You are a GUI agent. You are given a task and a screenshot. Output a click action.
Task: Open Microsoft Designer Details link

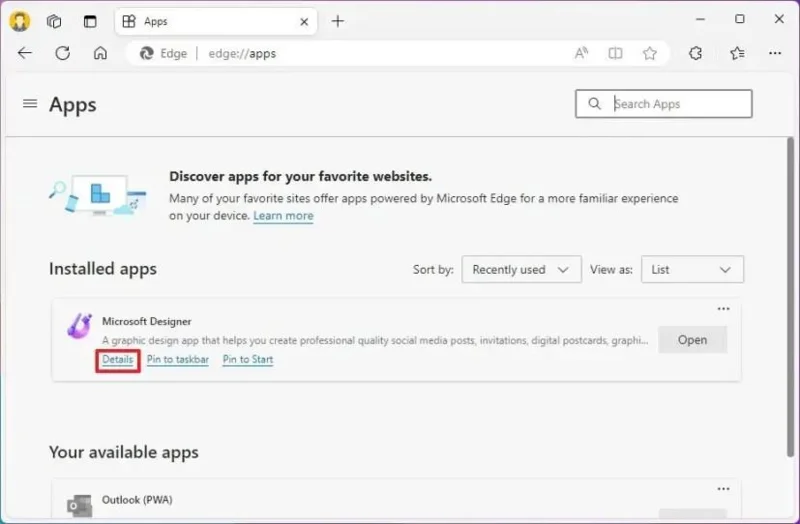coord(117,359)
